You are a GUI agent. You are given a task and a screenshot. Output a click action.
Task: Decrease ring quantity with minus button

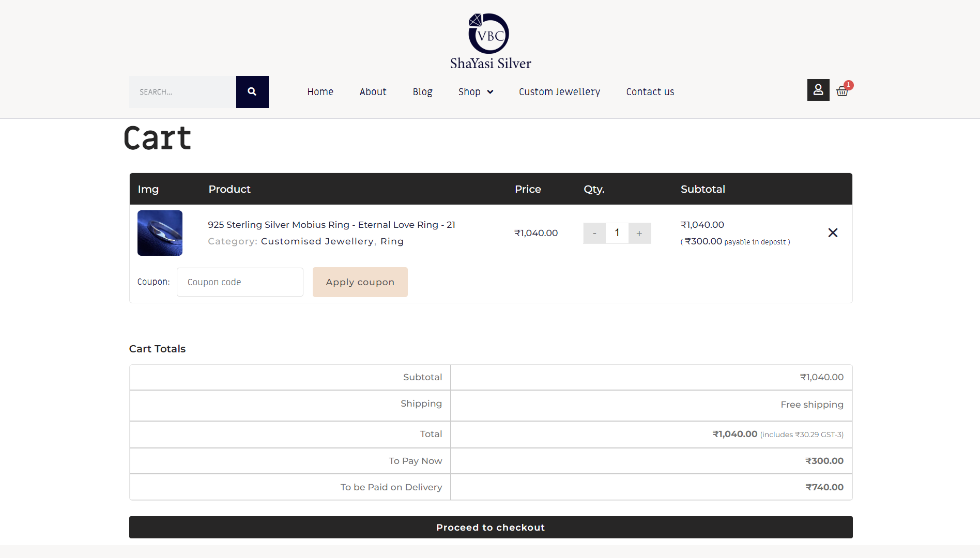point(594,234)
